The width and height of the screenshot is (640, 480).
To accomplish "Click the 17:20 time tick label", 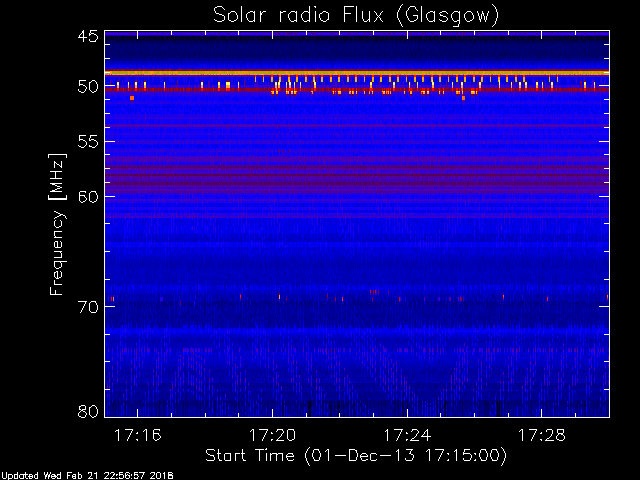I will tap(272, 435).
